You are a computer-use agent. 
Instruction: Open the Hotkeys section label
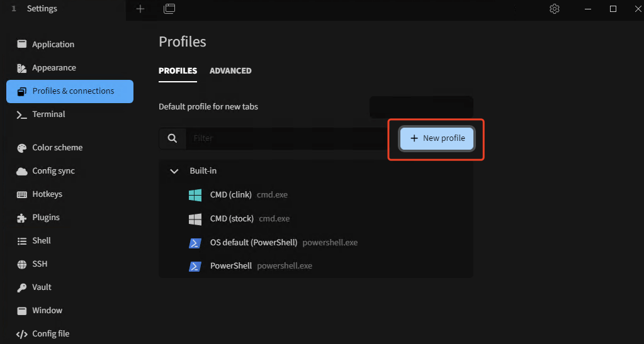click(x=47, y=194)
